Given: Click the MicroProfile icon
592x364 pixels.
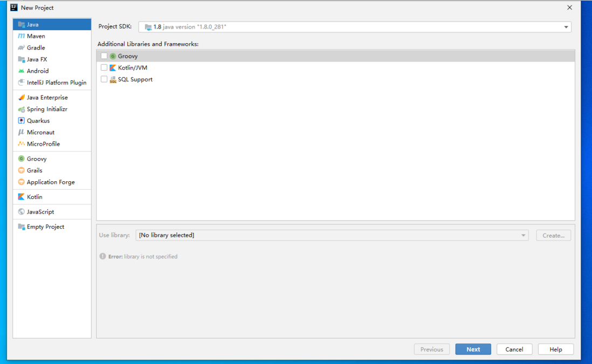Looking at the screenshot, I should tap(21, 144).
